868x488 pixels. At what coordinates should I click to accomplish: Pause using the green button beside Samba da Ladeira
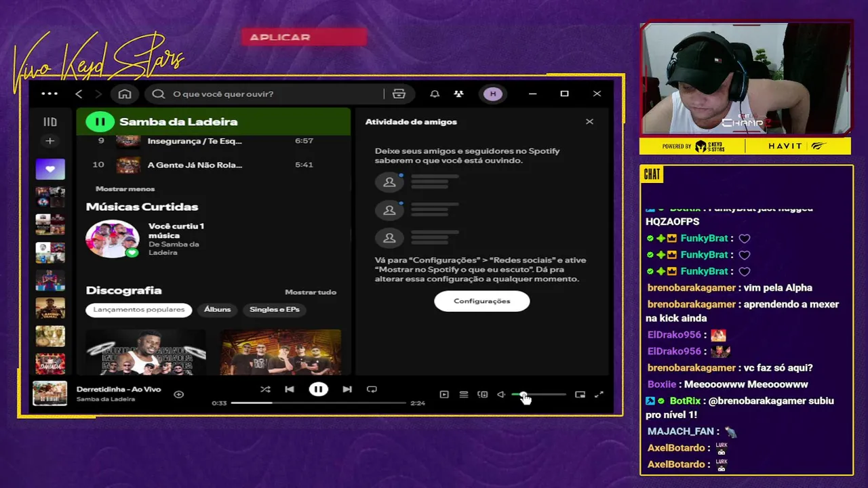[100, 122]
